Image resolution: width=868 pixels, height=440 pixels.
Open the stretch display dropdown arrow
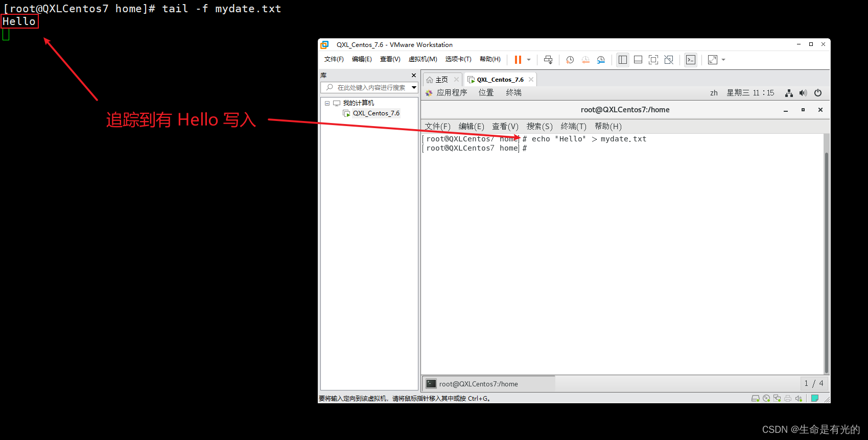[x=723, y=60]
